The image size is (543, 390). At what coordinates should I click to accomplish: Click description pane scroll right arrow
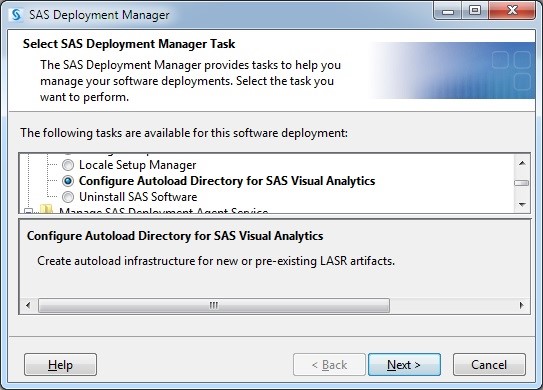pos(522,305)
